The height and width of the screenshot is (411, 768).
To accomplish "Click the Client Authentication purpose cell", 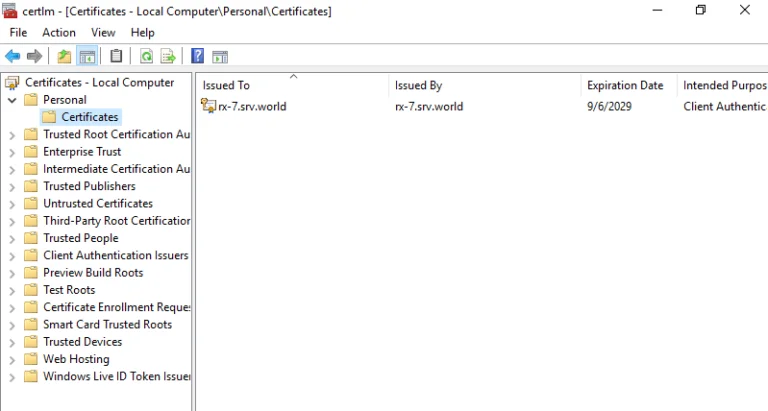I will click(724, 106).
